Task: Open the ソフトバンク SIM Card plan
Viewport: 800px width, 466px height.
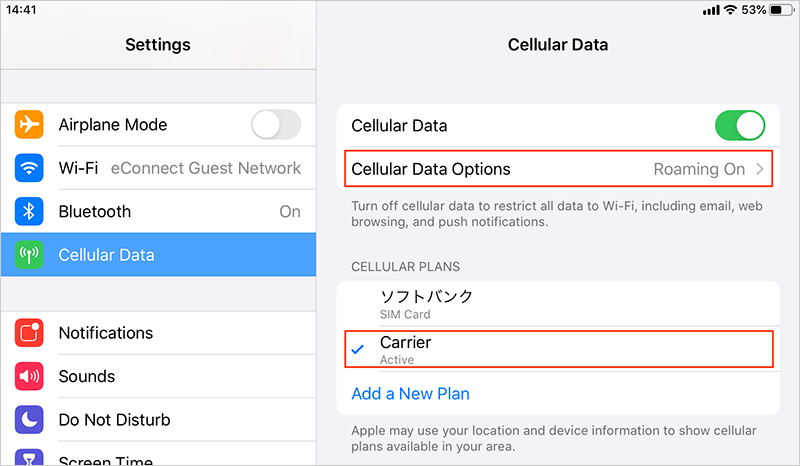Action: pyautogui.click(x=558, y=304)
